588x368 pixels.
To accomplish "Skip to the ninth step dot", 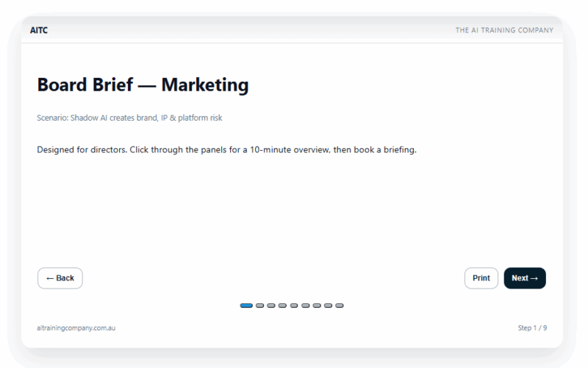I will click(340, 305).
